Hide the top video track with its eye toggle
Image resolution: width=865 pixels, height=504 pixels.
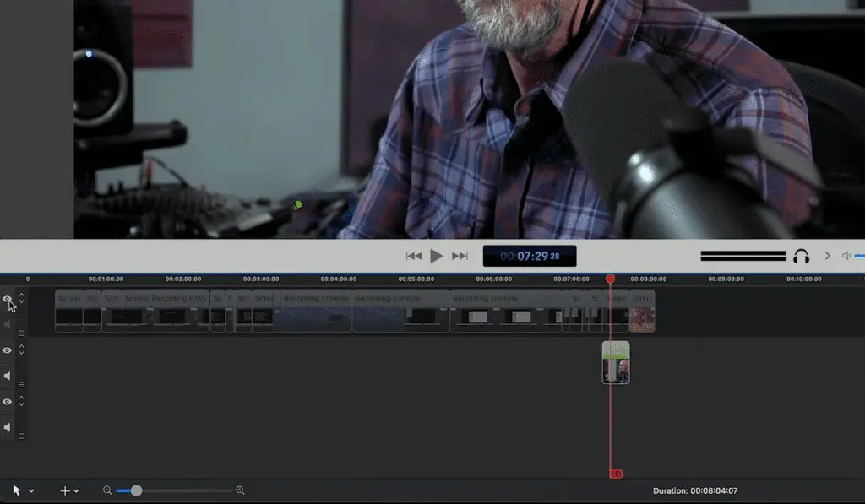(7, 299)
